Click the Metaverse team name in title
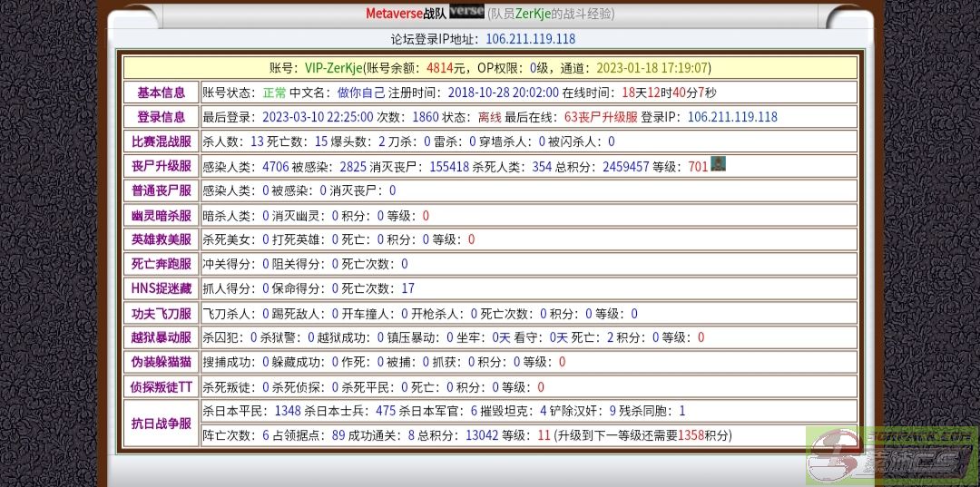The image size is (980, 487). [393, 13]
